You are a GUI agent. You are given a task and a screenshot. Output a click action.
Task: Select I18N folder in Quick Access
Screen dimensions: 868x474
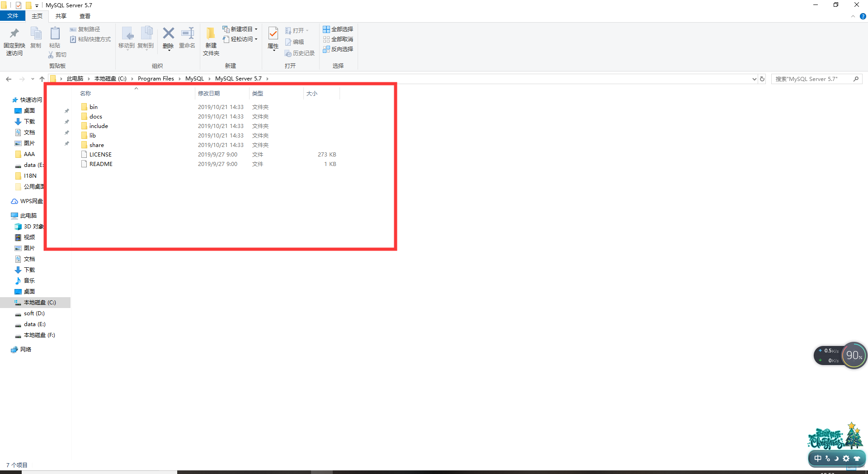[x=30, y=176]
